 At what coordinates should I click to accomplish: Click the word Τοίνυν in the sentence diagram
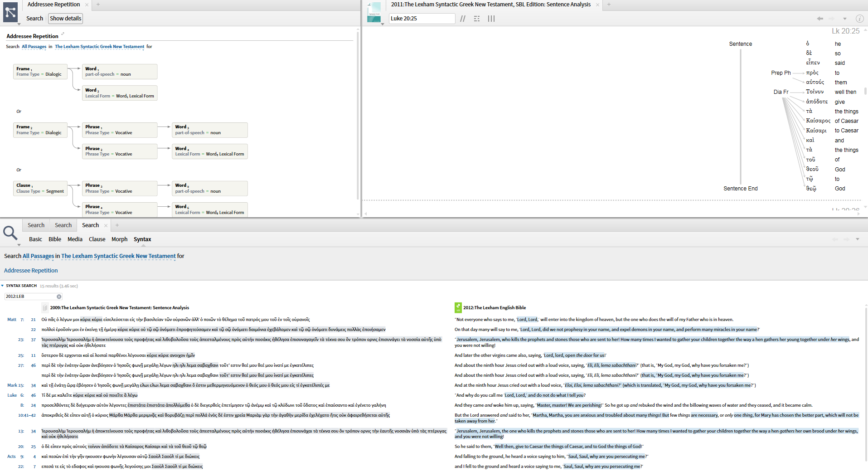pos(815,92)
